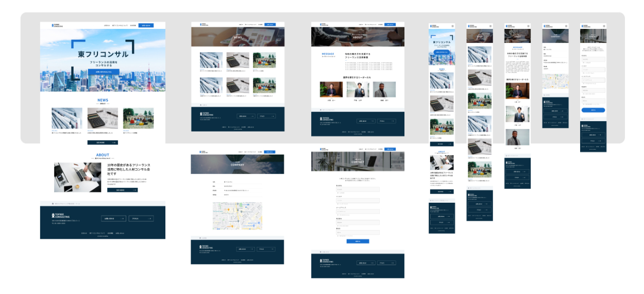Open hamburger menu on mobile home page mockup
The height and width of the screenshot is (294, 644).
coord(452,26)
